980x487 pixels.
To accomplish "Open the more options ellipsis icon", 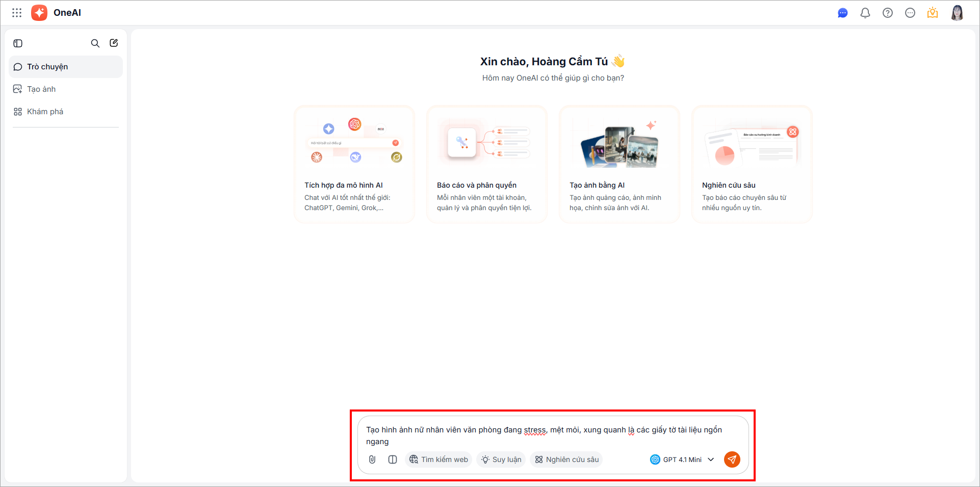I will [x=910, y=13].
